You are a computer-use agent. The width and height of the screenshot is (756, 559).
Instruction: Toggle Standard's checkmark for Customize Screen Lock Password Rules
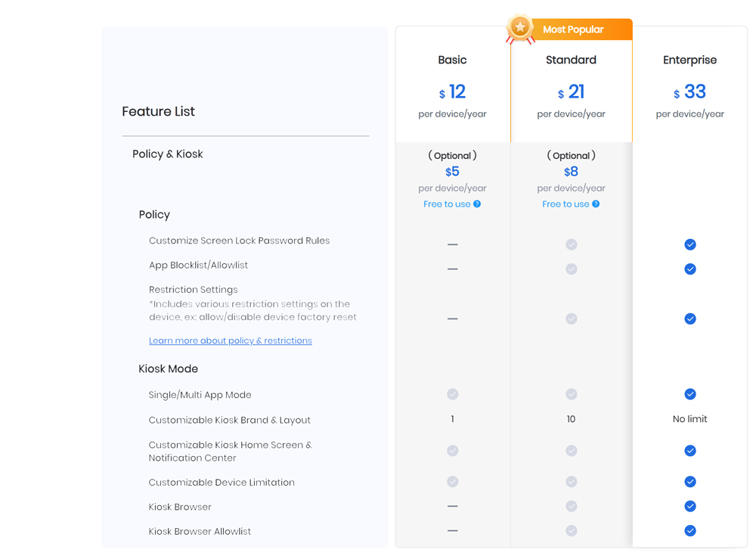571,244
